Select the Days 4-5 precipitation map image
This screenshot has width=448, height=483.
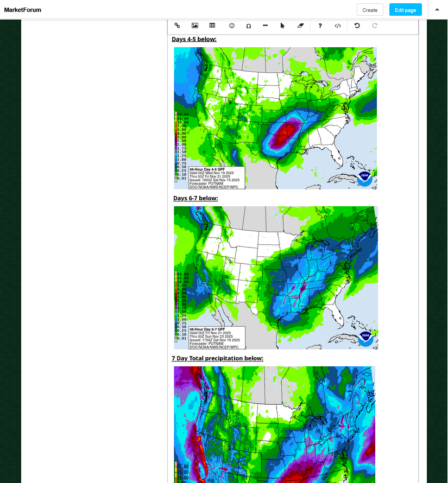pyautogui.click(x=275, y=118)
